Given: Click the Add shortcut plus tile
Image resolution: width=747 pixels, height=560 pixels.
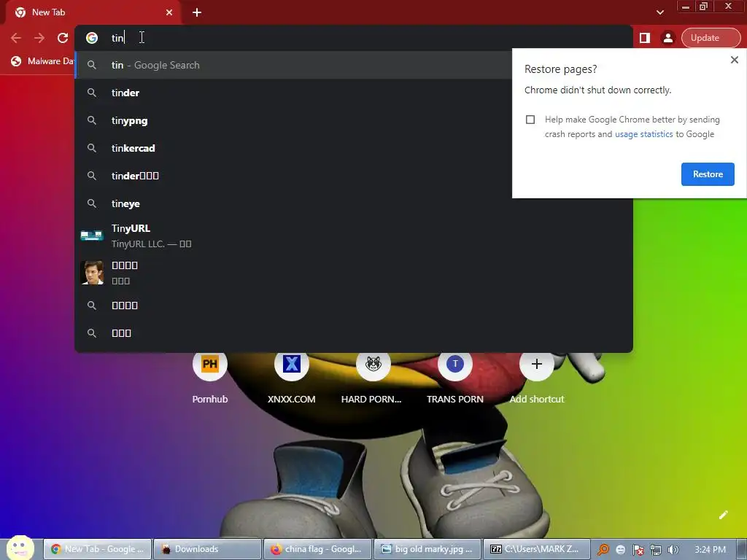Looking at the screenshot, I should pos(537,378).
